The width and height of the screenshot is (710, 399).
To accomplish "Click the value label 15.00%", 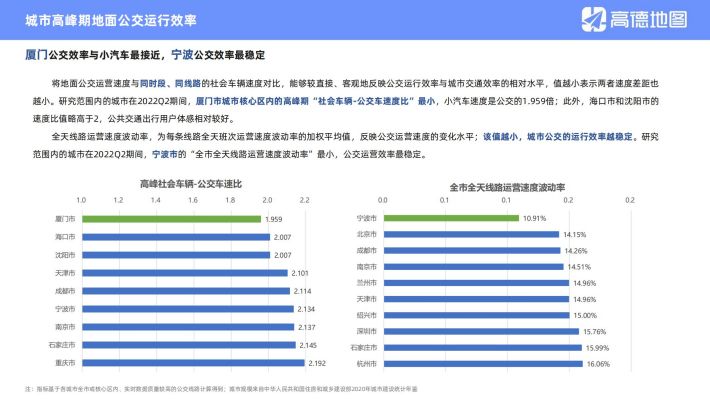I will click(585, 315).
